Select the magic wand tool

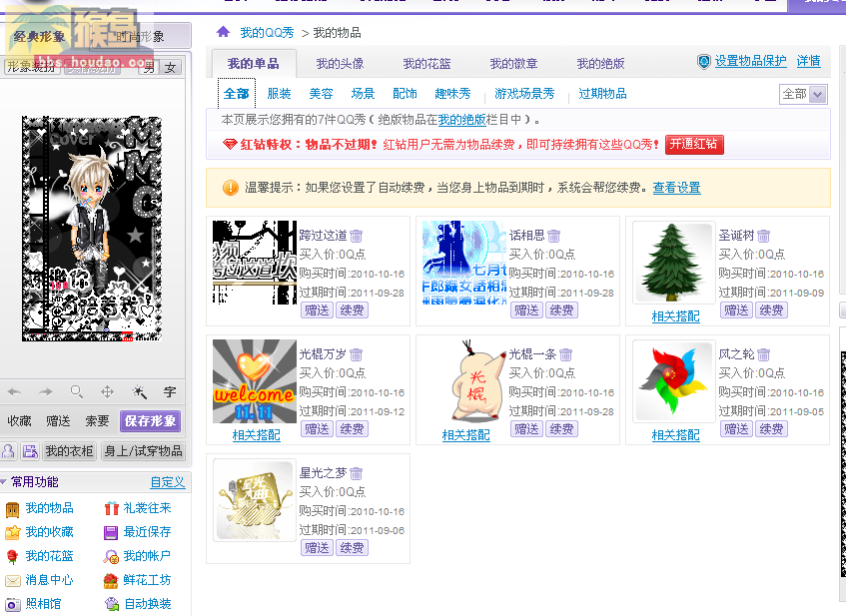tap(139, 392)
